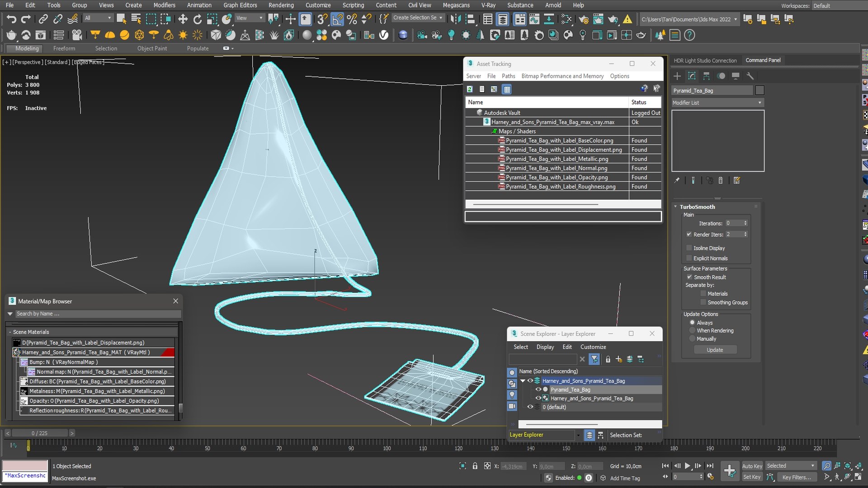The image size is (868, 488).
Task: Open the View reference coordinate dropdown
Action: (249, 18)
